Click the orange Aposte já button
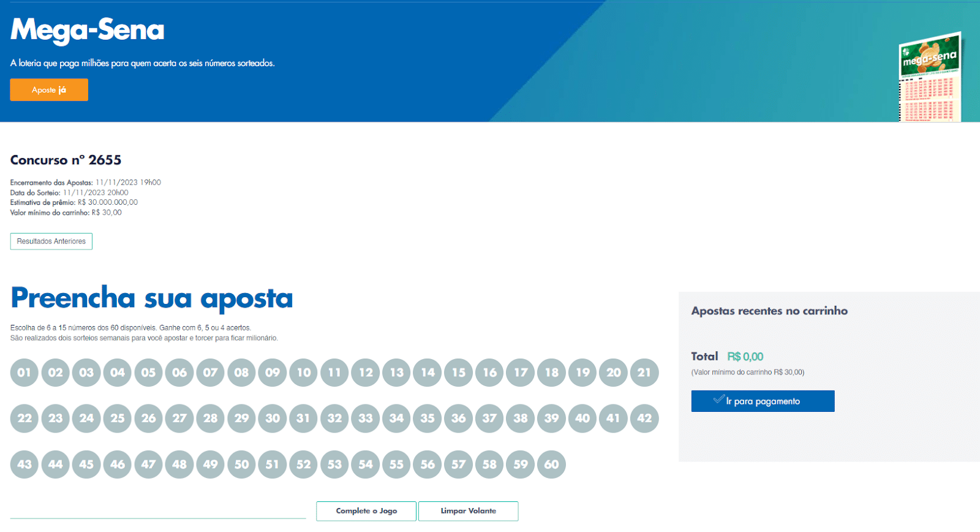This screenshot has height=532, width=980. pos(49,89)
